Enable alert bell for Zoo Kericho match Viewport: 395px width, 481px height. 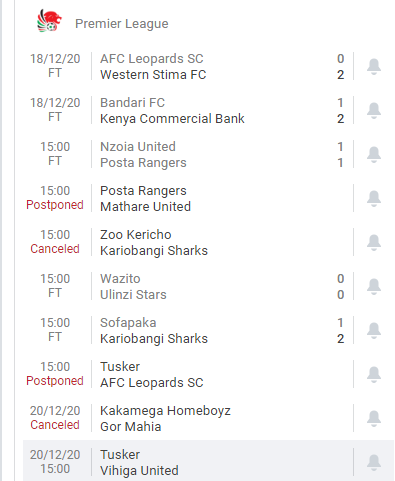374,242
